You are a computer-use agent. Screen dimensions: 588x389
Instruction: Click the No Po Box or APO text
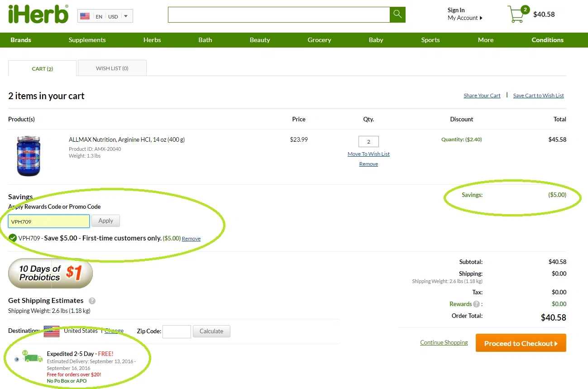click(x=67, y=381)
